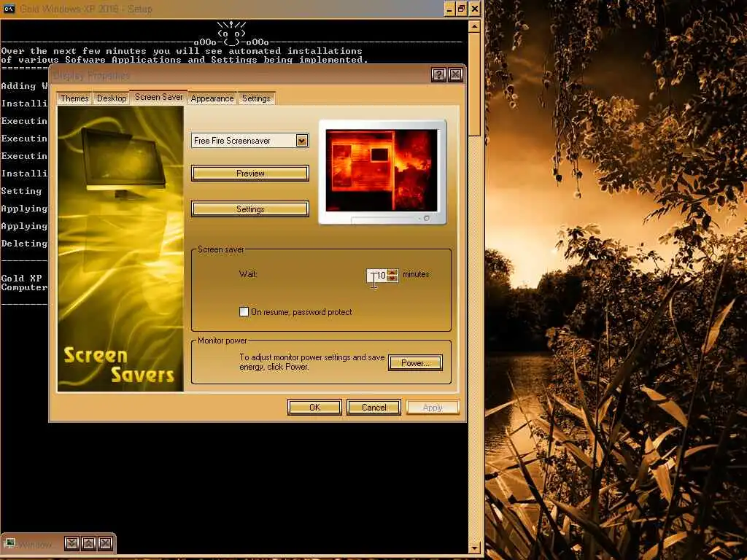Click the console scrollbar up arrow
The height and width of the screenshot is (560, 747).
click(x=474, y=27)
